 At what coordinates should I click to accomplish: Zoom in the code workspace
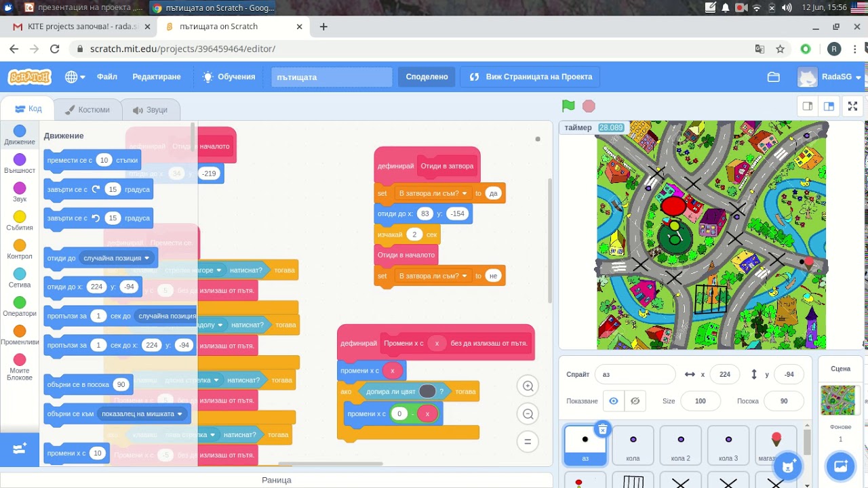coord(528,386)
